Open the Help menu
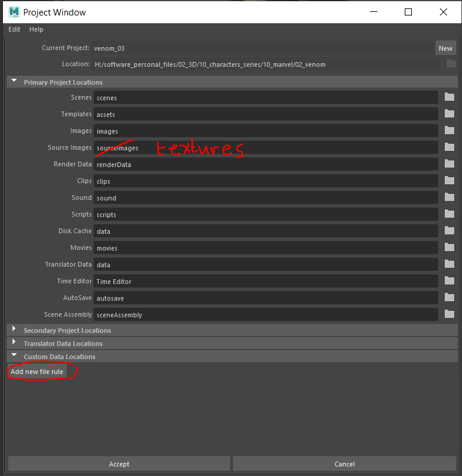Viewport: 462px width, 476px height. pos(36,29)
